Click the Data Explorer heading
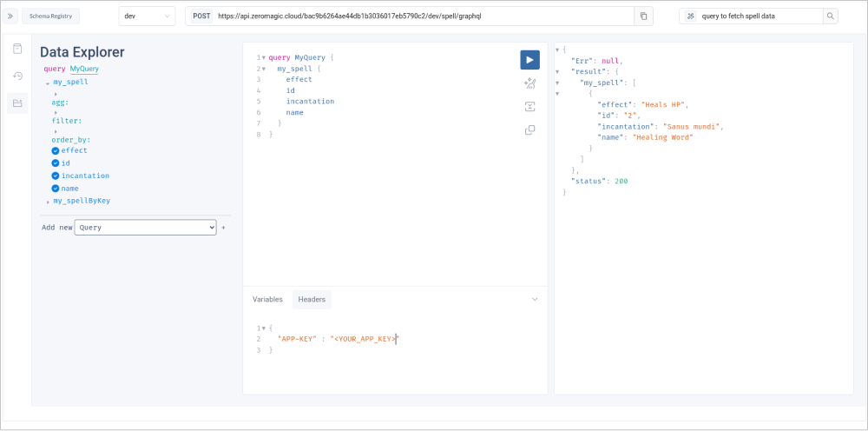The image size is (868, 431). (x=82, y=52)
